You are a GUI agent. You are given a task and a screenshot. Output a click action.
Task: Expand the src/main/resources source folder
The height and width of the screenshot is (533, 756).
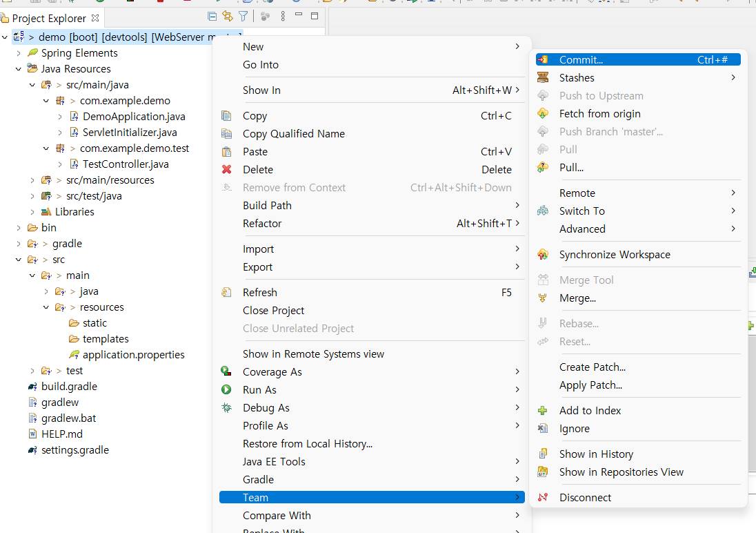click(x=32, y=180)
